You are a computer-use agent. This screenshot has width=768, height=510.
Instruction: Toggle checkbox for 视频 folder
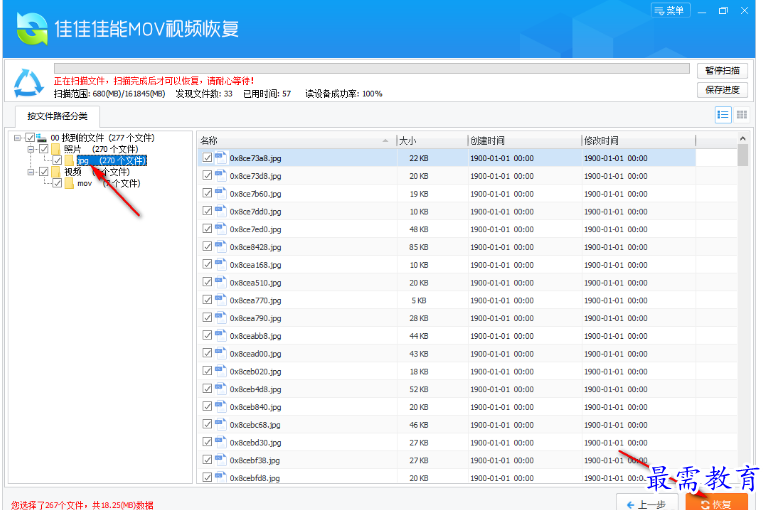pos(43,172)
